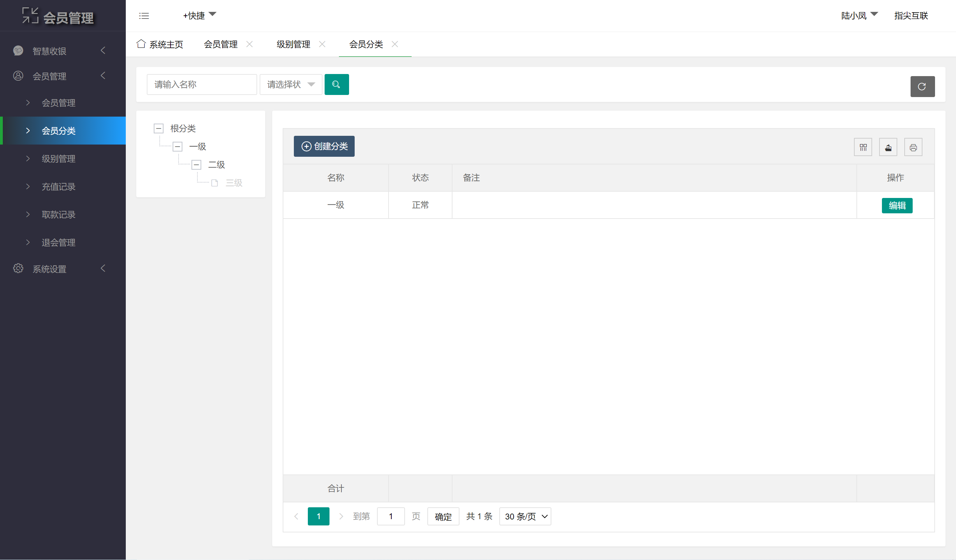
Task: Click the 合计 total row cell
Action: (x=336, y=488)
